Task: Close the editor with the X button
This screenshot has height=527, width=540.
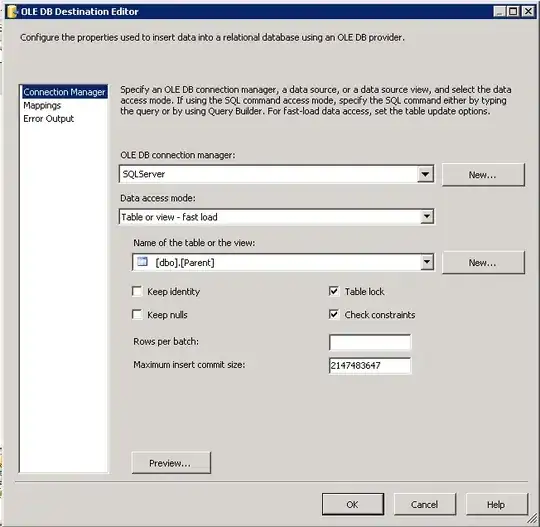Action: tap(528, 12)
